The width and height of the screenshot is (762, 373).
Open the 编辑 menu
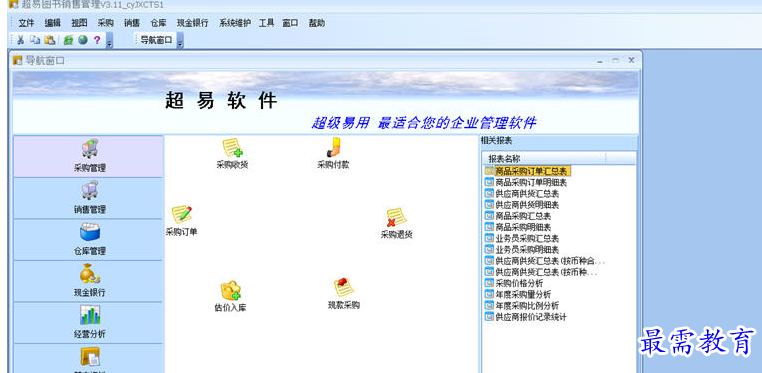pos(52,23)
